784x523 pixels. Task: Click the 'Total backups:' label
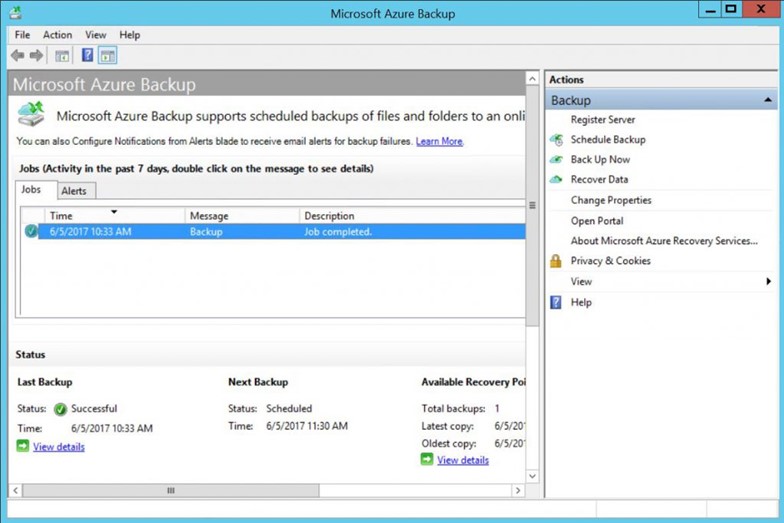click(454, 408)
